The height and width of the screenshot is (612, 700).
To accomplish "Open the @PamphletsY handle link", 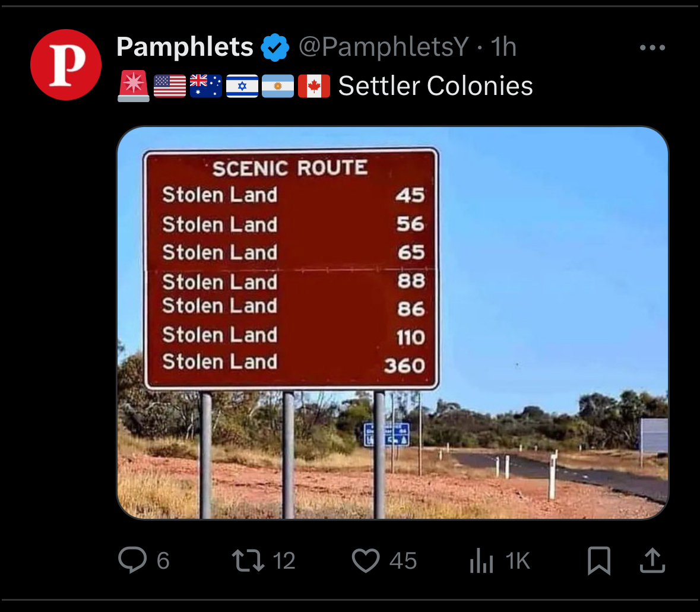I will coord(384,47).
